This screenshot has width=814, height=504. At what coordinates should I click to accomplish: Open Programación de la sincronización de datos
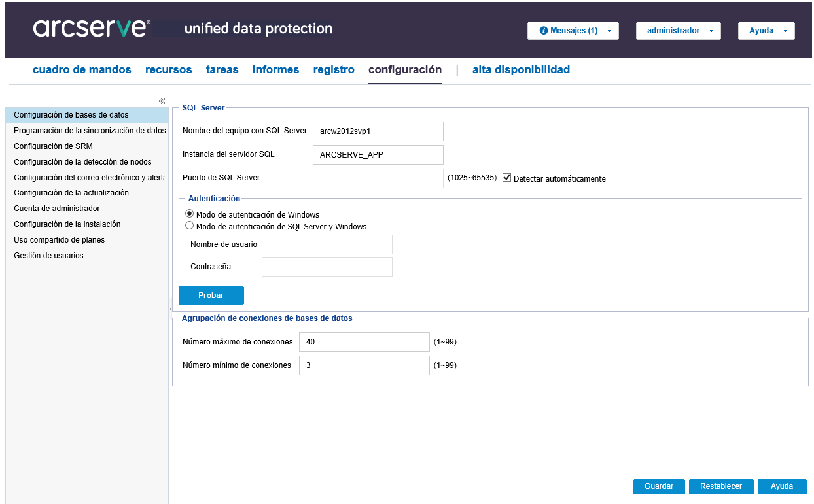tap(86, 131)
